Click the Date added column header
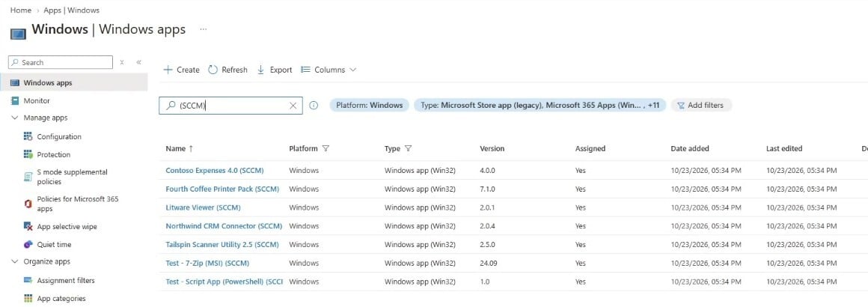 coord(690,148)
